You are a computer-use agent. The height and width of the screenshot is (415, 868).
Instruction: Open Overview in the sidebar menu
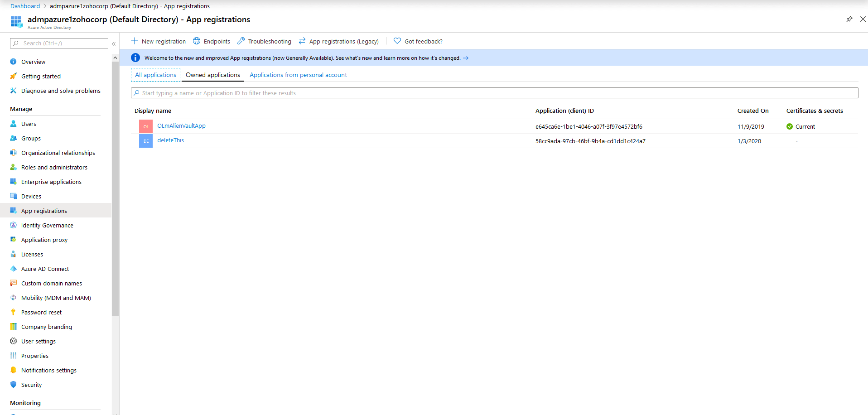[33, 62]
